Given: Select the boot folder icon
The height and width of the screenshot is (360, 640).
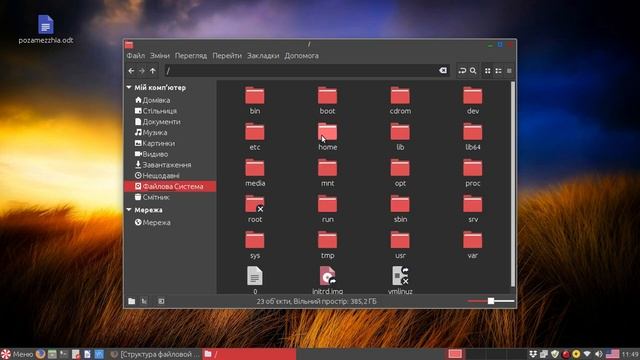Looking at the screenshot, I should pyautogui.click(x=327, y=96).
